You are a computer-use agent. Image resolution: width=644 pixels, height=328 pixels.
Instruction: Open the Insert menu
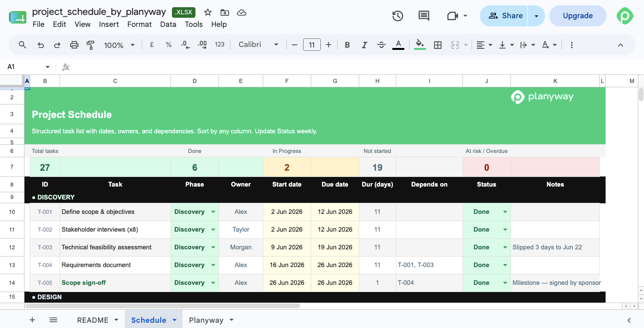(109, 24)
